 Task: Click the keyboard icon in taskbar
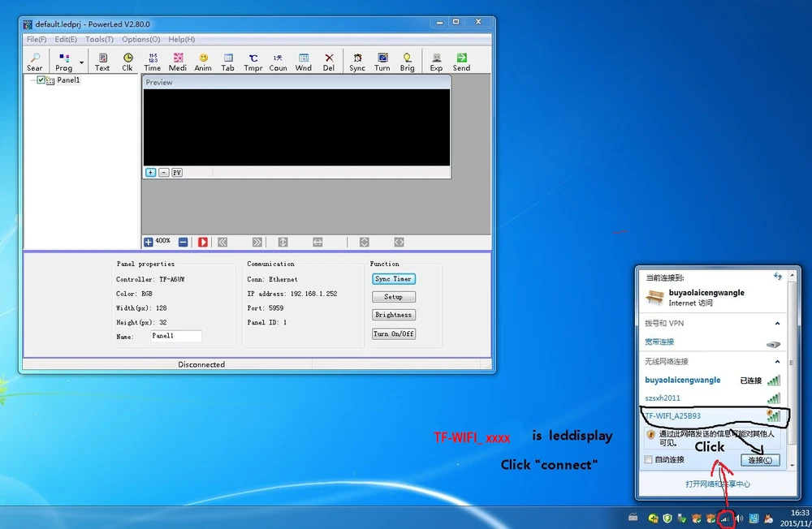(x=633, y=517)
